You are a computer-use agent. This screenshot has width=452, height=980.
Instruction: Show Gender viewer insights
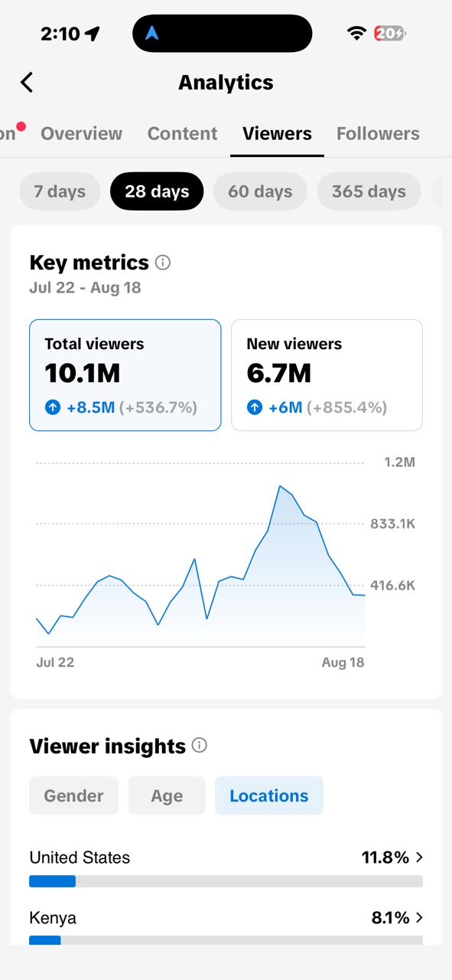(73, 795)
